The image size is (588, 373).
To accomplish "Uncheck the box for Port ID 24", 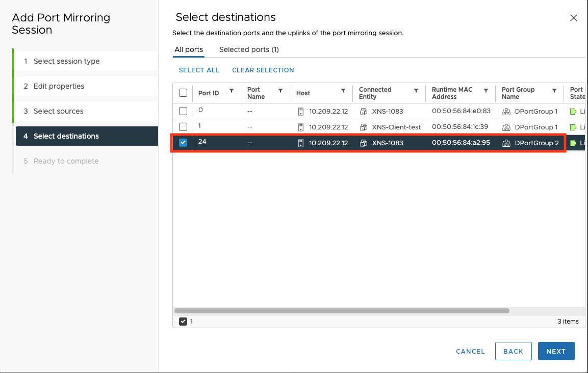I will pyautogui.click(x=183, y=143).
